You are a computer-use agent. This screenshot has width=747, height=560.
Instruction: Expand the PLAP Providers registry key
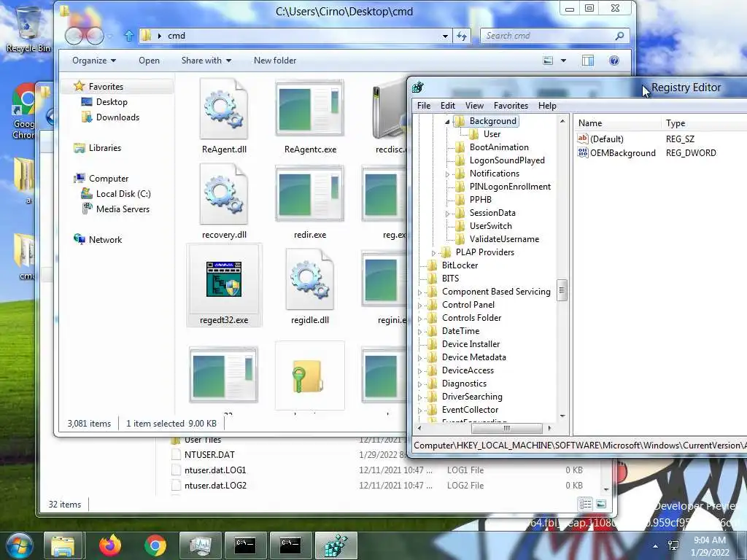click(433, 253)
